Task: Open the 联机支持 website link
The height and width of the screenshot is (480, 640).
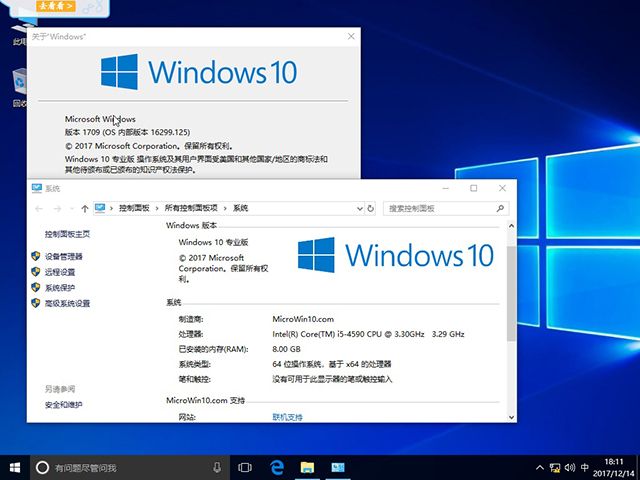Action: tap(287, 417)
